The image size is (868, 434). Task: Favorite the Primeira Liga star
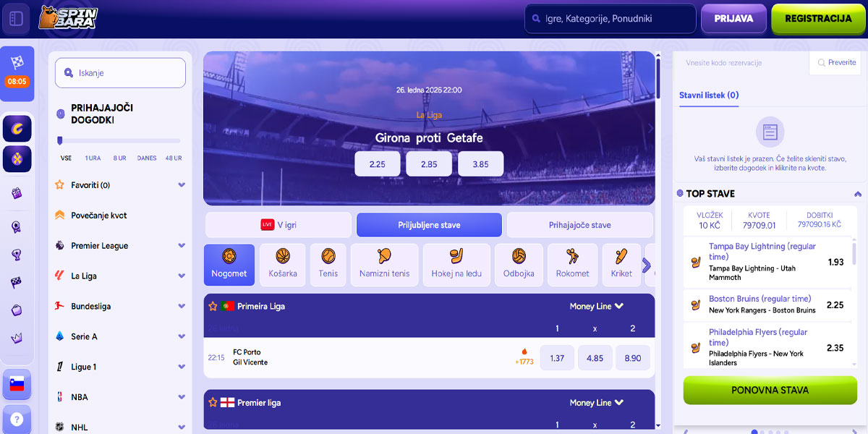[x=213, y=306]
